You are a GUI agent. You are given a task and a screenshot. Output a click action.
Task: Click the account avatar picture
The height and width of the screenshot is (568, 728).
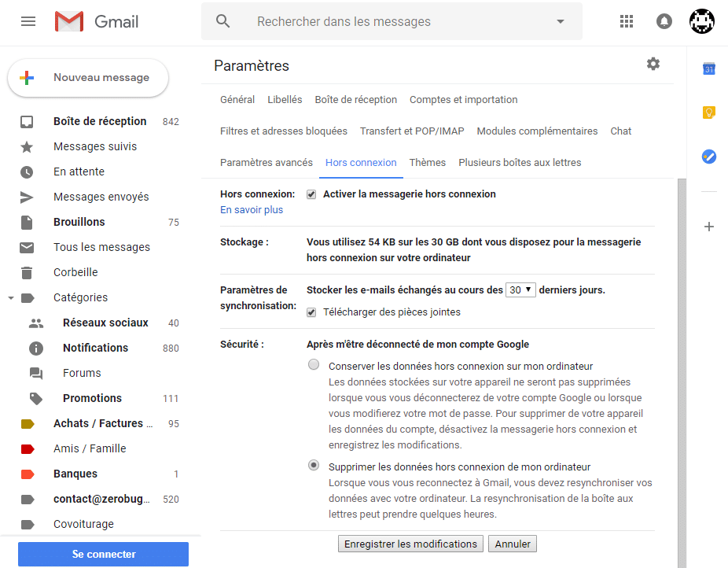701,21
